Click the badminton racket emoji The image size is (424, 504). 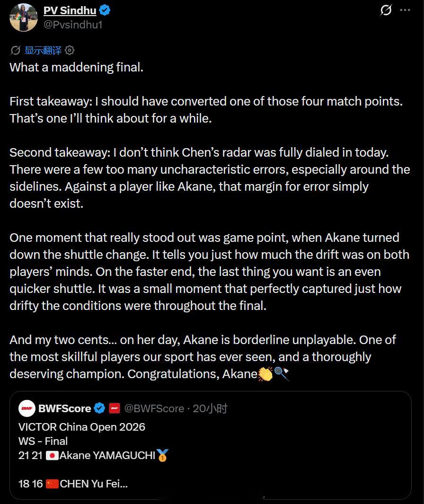pyautogui.click(x=282, y=374)
